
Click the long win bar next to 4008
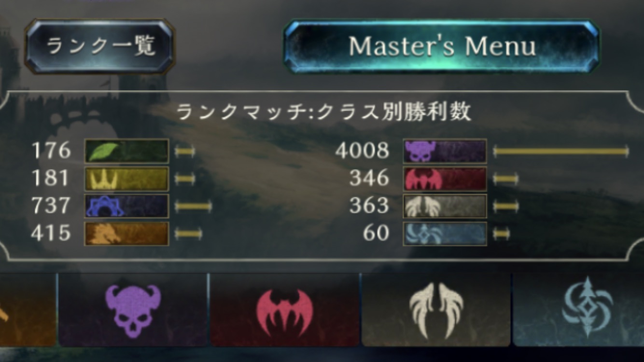pos(561,152)
